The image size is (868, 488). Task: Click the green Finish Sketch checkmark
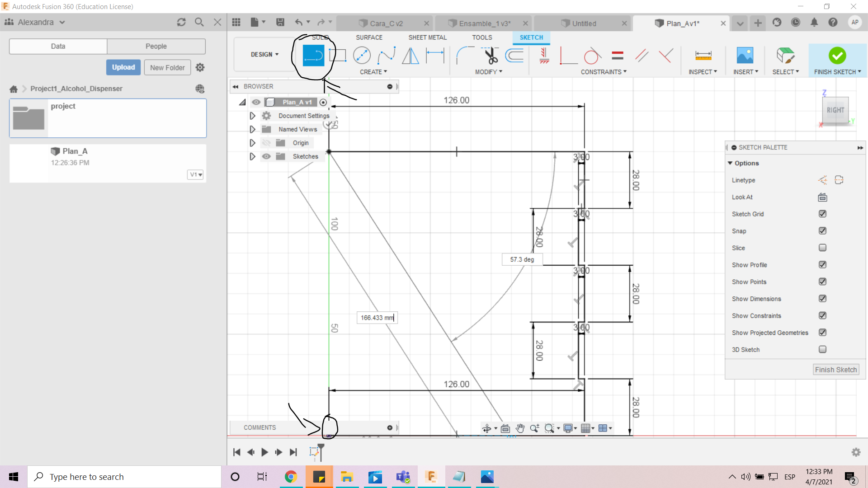point(837,56)
